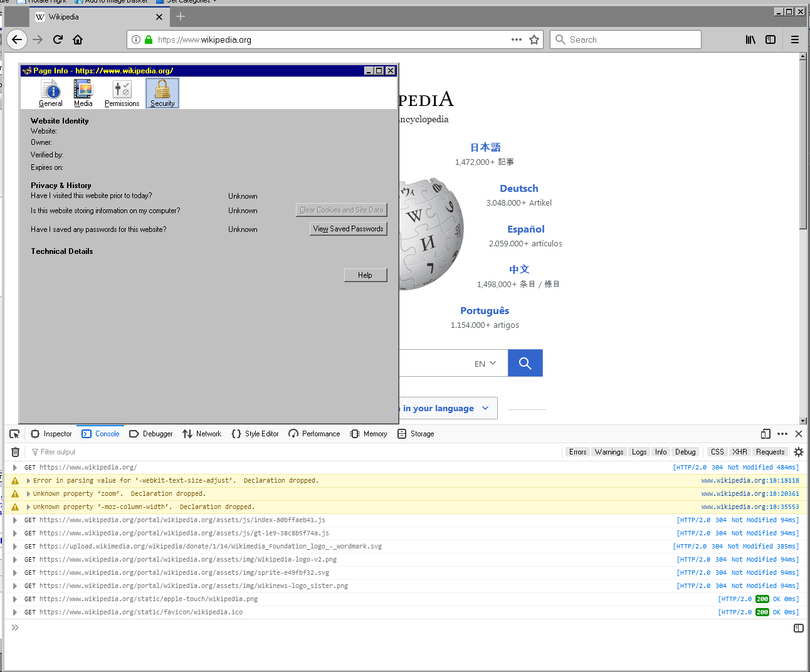Click the Português language link
This screenshot has width=810, height=672.
(485, 311)
